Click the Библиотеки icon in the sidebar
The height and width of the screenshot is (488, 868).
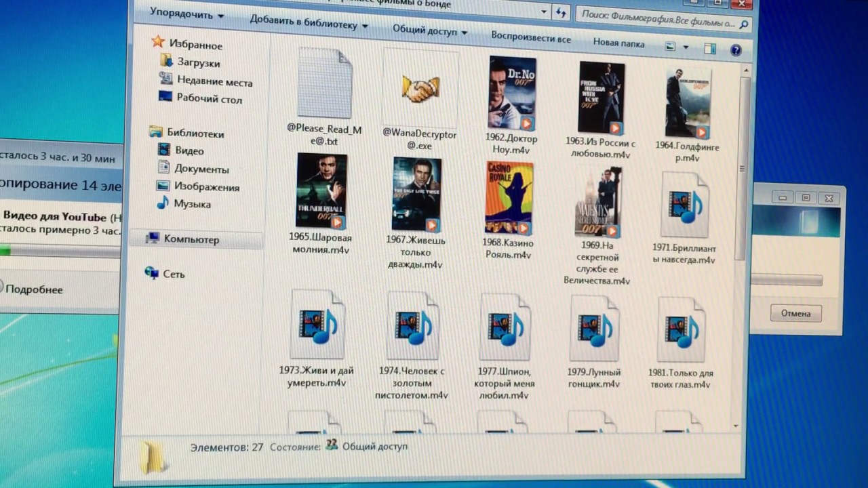point(156,131)
